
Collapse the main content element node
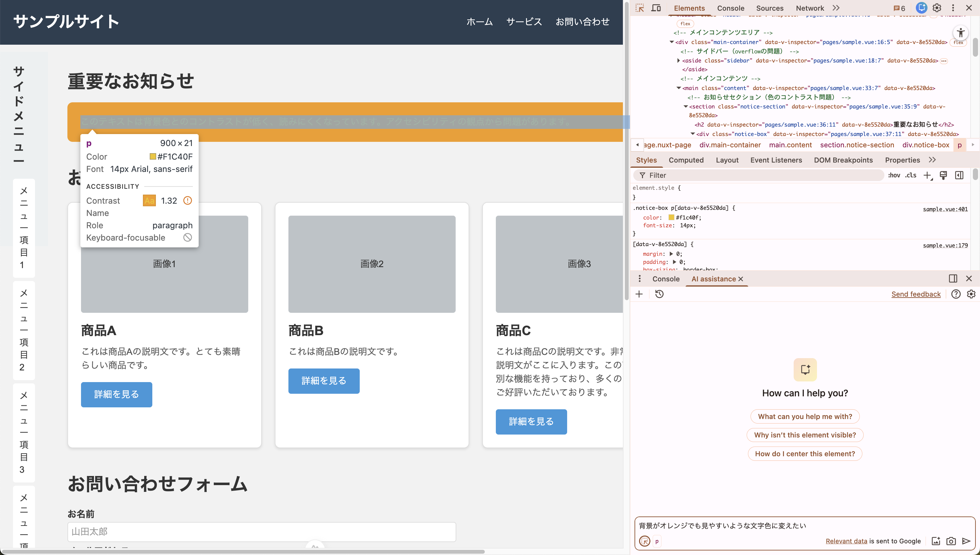(x=678, y=88)
